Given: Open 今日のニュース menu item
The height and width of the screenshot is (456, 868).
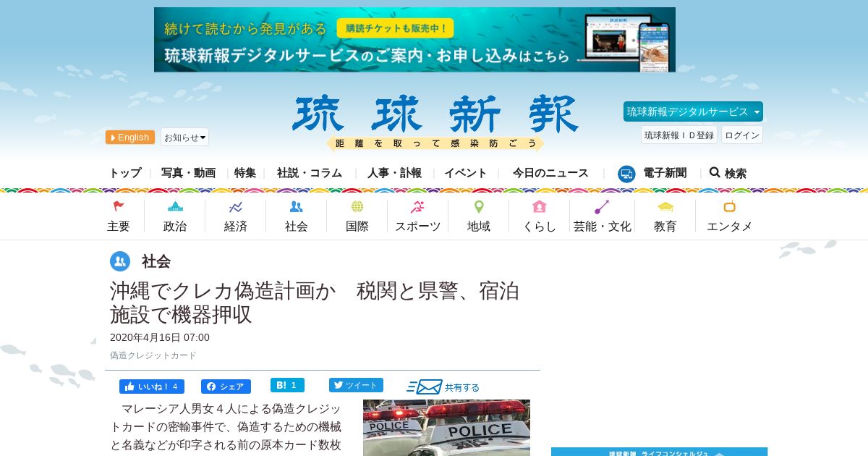Looking at the screenshot, I should pyautogui.click(x=550, y=173).
